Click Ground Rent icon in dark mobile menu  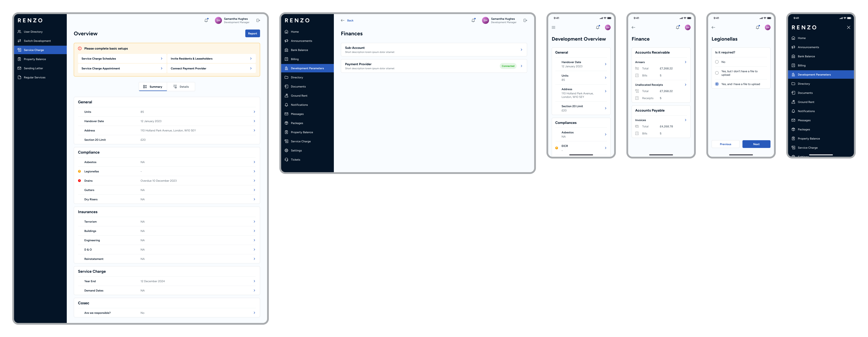[x=793, y=102]
